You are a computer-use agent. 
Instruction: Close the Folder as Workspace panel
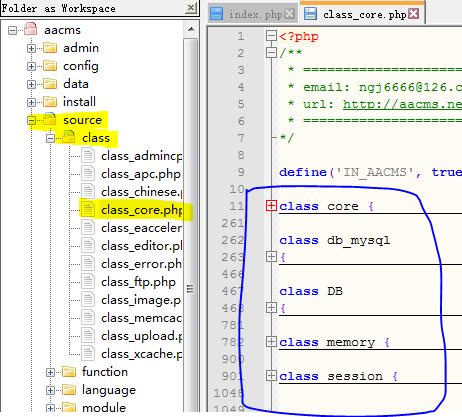[191, 7]
